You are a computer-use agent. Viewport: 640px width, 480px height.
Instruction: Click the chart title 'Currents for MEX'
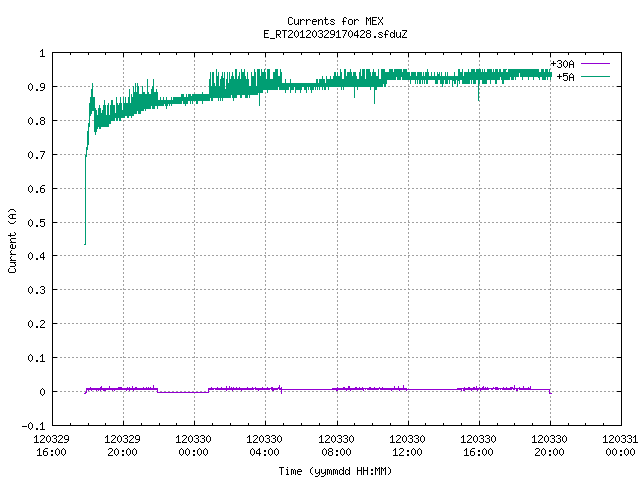(335, 21)
